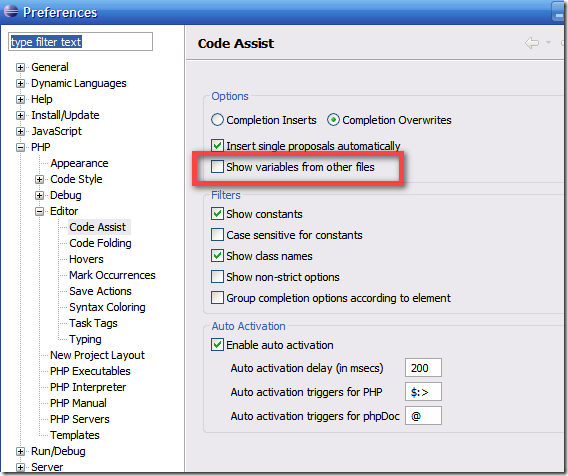Open the PHP Interpreter settings
The image size is (568, 476).
pyautogui.click(x=88, y=387)
